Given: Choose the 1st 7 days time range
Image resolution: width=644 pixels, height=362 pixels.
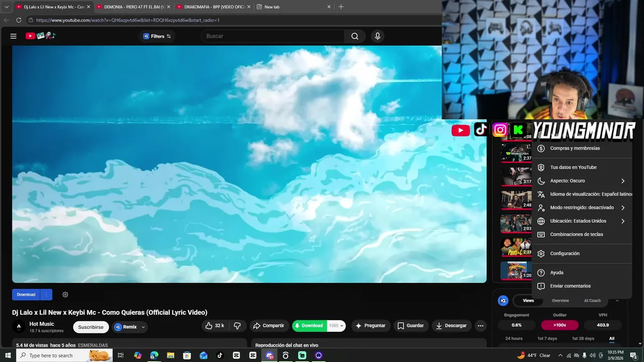Looking at the screenshot, I should [547, 339].
